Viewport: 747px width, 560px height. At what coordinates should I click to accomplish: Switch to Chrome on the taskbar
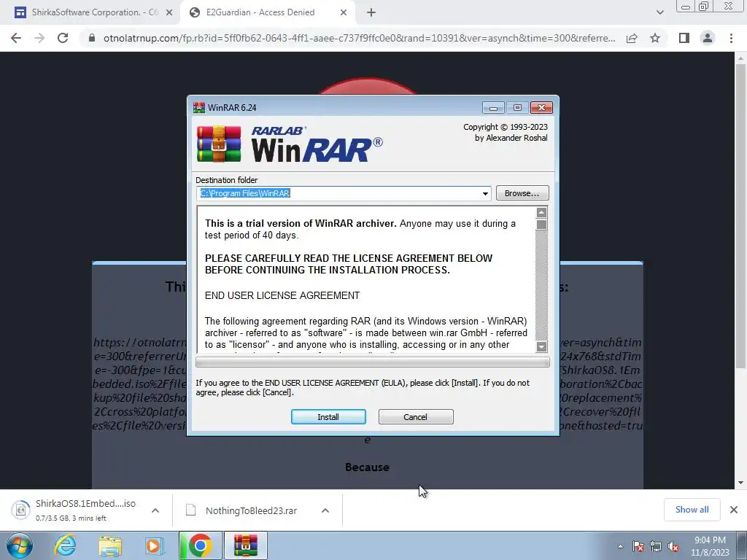201,545
